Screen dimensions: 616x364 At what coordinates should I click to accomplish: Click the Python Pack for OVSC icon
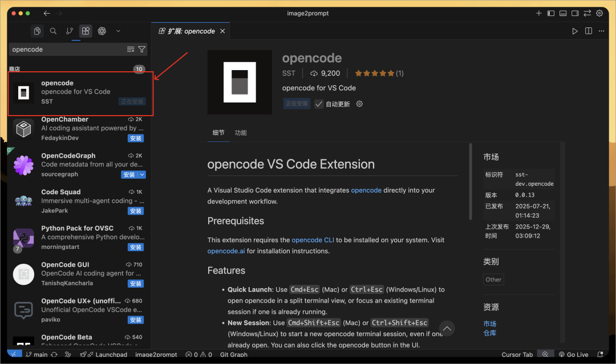tap(23, 238)
